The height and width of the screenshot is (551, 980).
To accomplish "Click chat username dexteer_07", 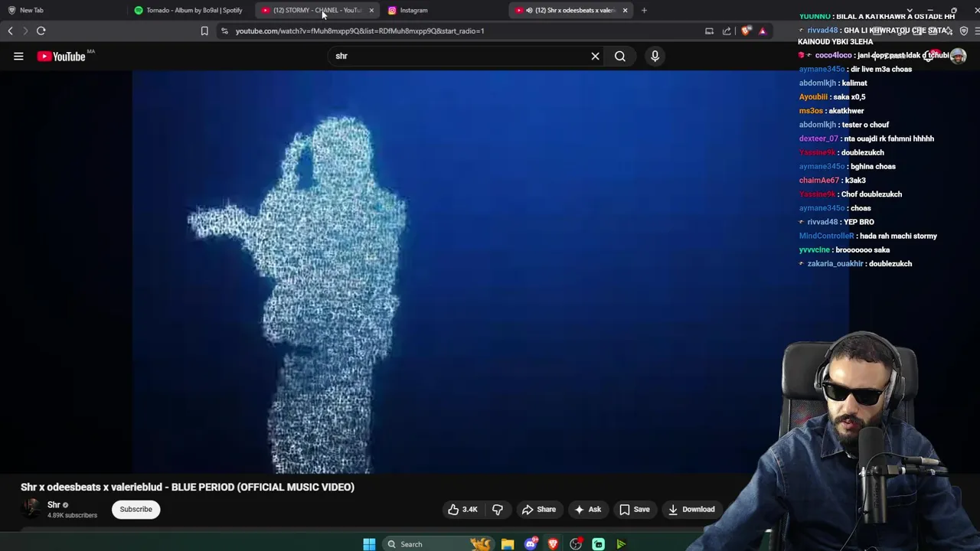I will pos(818,139).
